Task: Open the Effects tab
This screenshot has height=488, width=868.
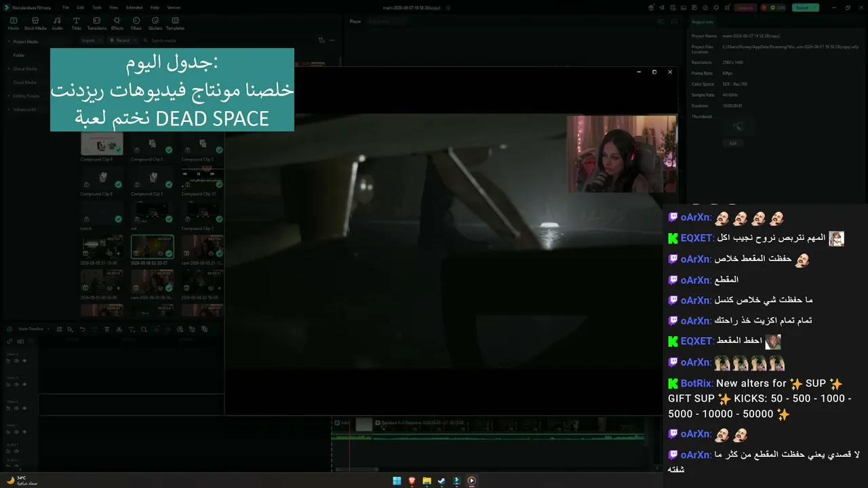Action: pyautogui.click(x=117, y=24)
